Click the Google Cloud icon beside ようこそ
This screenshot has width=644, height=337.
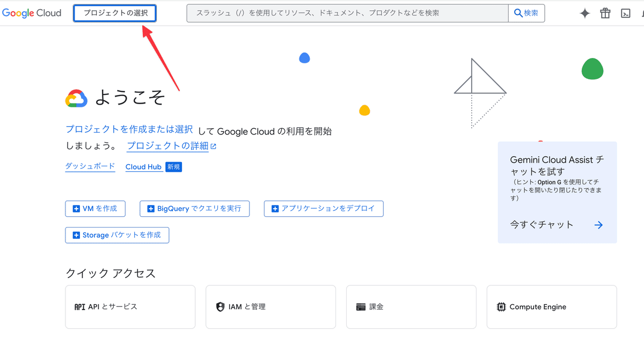[x=76, y=98]
